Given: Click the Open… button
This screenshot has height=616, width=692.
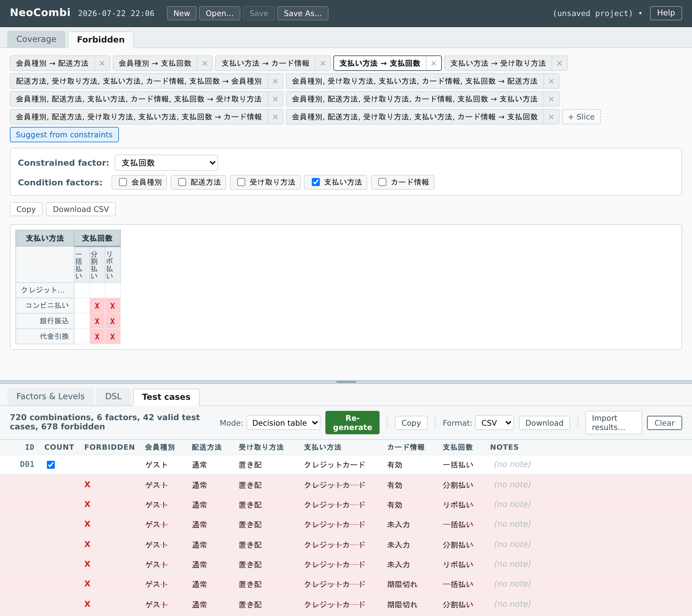Looking at the screenshot, I should coord(220,13).
